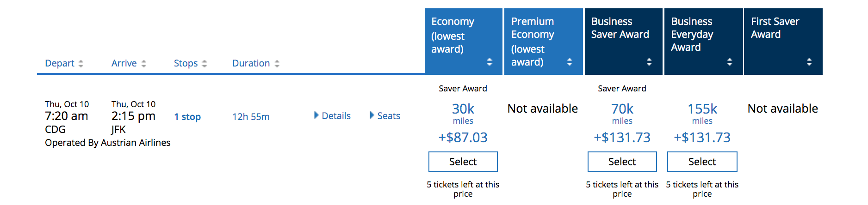The image size is (868, 205).
Task: Click the 12h 55m duration text
Action: pyautogui.click(x=251, y=117)
